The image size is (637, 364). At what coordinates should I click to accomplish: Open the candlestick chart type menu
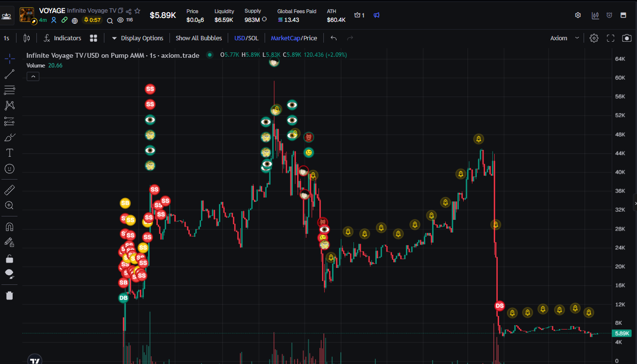point(27,38)
